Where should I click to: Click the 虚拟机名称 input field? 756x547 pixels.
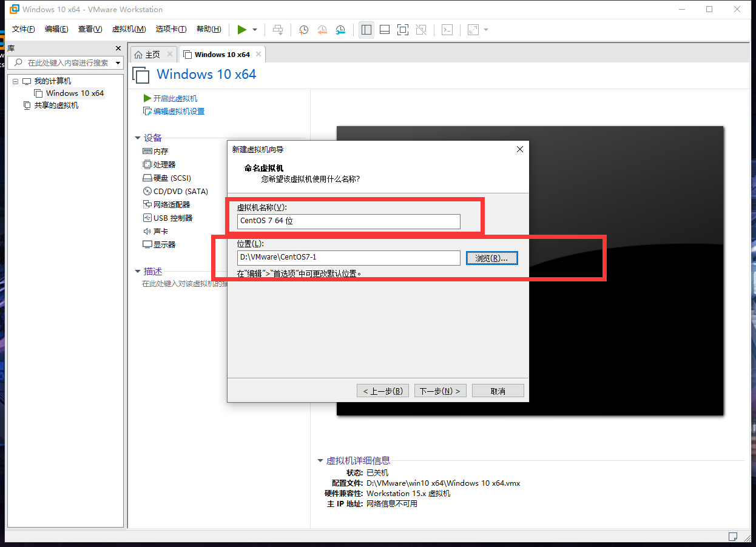click(x=349, y=221)
